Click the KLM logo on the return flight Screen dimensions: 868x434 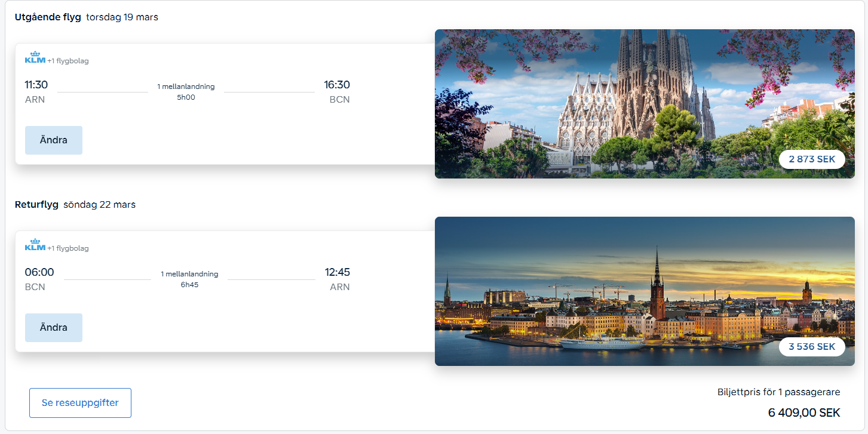coord(35,245)
